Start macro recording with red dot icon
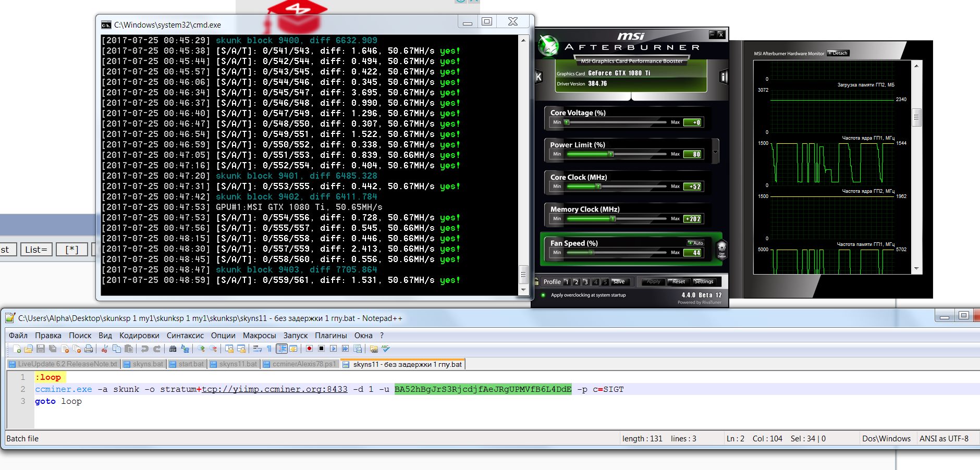 [309, 349]
